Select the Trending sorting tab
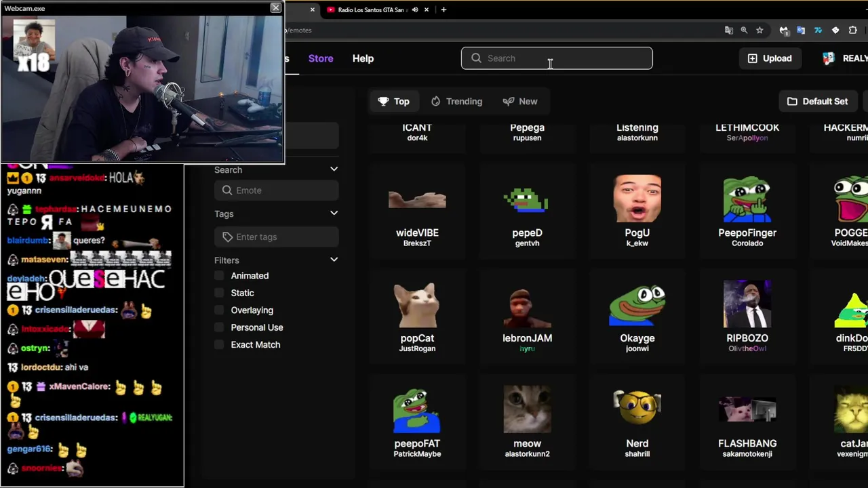868x488 pixels. pos(456,101)
